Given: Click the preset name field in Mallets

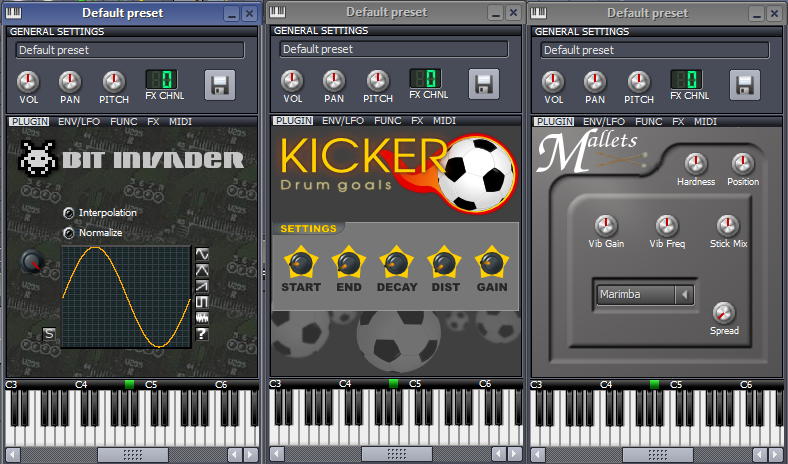Looking at the screenshot, I should pyautogui.click(x=655, y=50).
